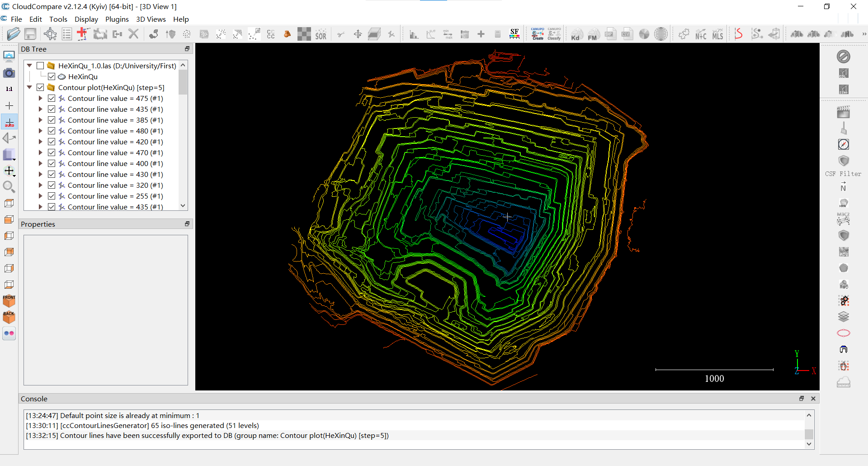
Task: Open the 3D Views menu
Action: 151,19
